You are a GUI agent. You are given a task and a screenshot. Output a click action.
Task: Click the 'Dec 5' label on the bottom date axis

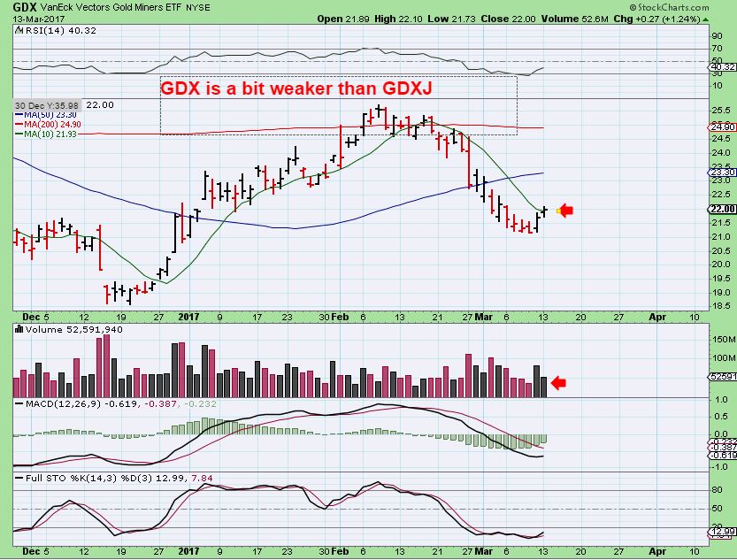coord(35,551)
